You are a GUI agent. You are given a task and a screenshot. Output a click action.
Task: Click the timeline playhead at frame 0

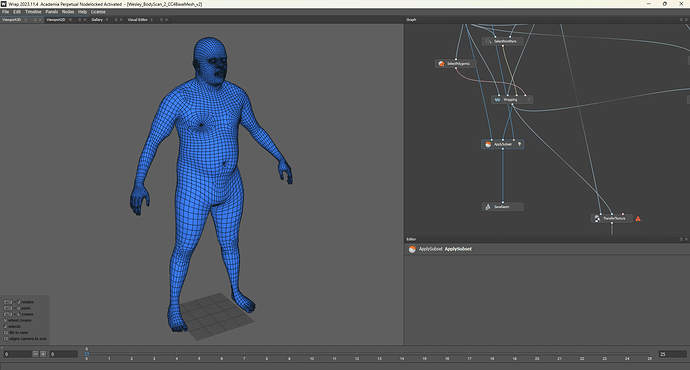(x=87, y=354)
